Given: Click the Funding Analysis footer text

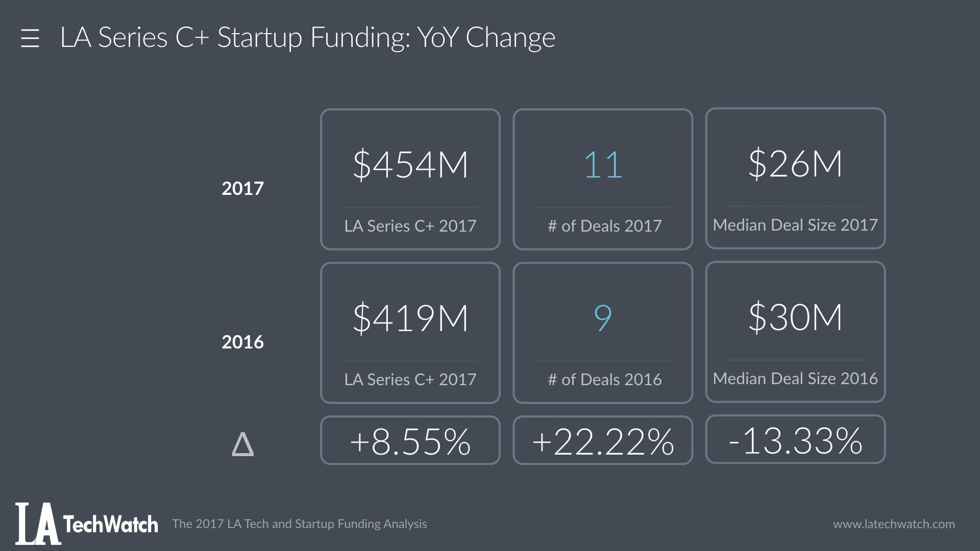Looking at the screenshot, I should tap(300, 524).
